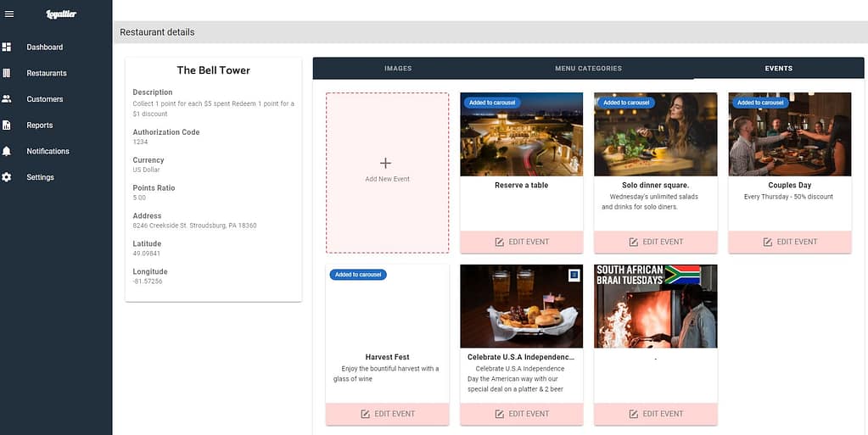Click the Loyallier logo
The height and width of the screenshot is (435, 868).
pyautogui.click(x=61, y=14)
